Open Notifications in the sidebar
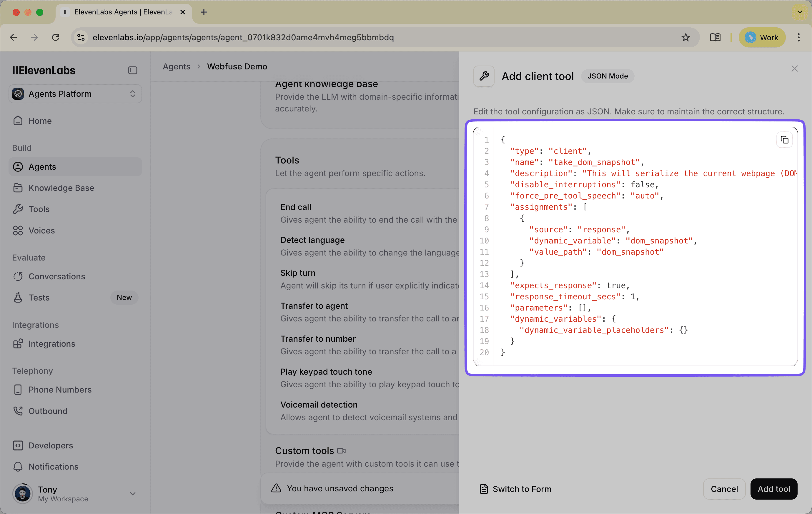Image resolution: width=812 pixels, height=514 pixels. click(54, 466)
